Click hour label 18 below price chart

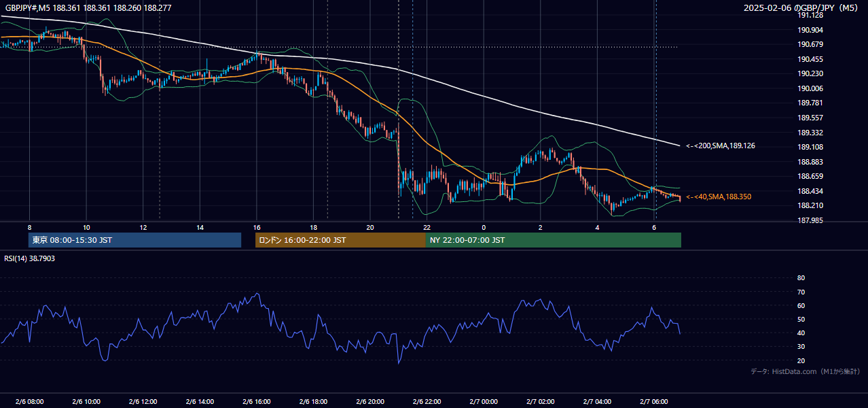coord(313,227)
